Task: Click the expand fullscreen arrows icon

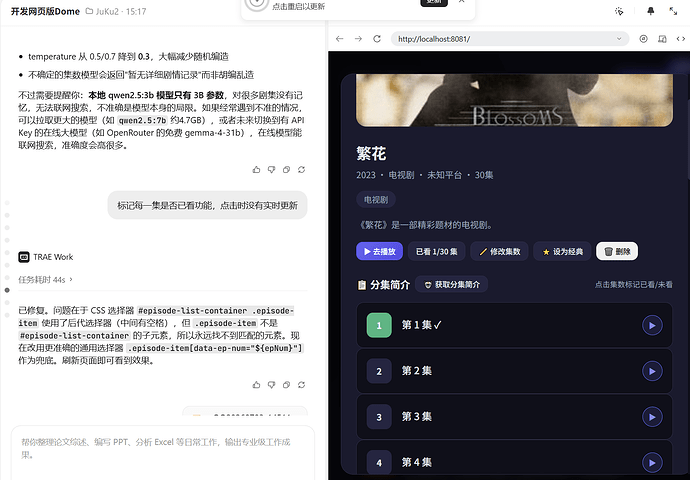Action: point(673,11)
